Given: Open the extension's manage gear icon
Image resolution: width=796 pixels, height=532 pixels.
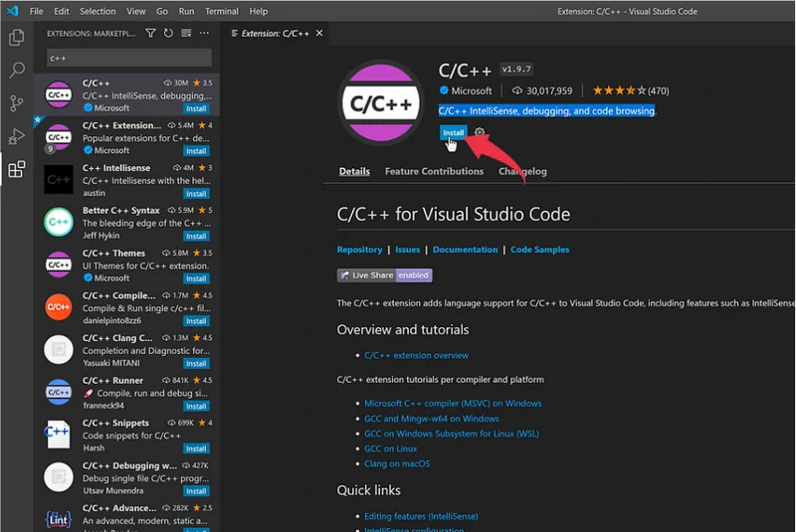Looking at the screenshot, I should tap(480, 131).
